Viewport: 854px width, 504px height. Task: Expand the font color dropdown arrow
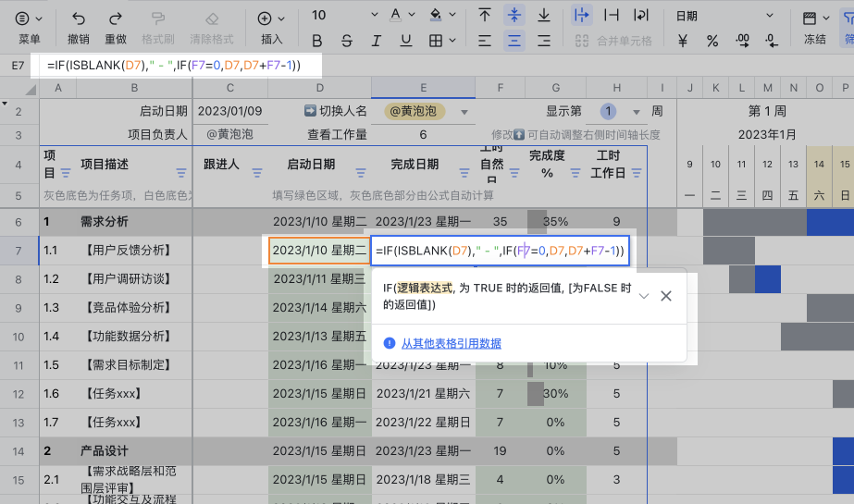point(412,15)
